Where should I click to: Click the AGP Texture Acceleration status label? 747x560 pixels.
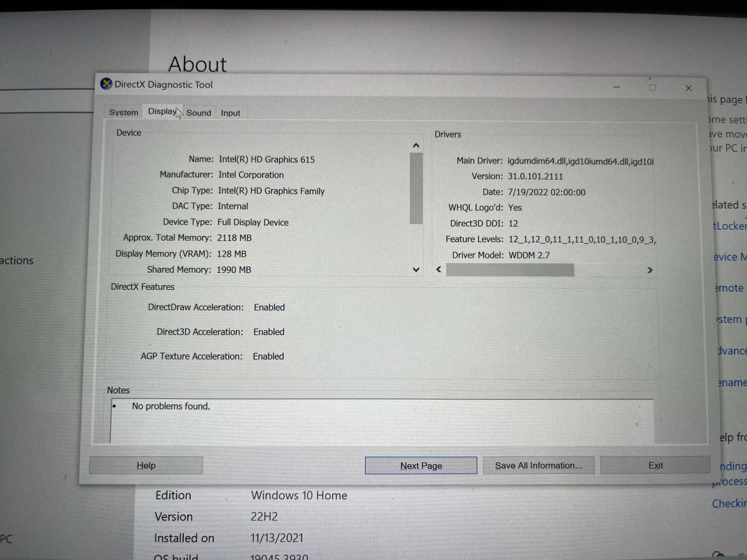268,357
